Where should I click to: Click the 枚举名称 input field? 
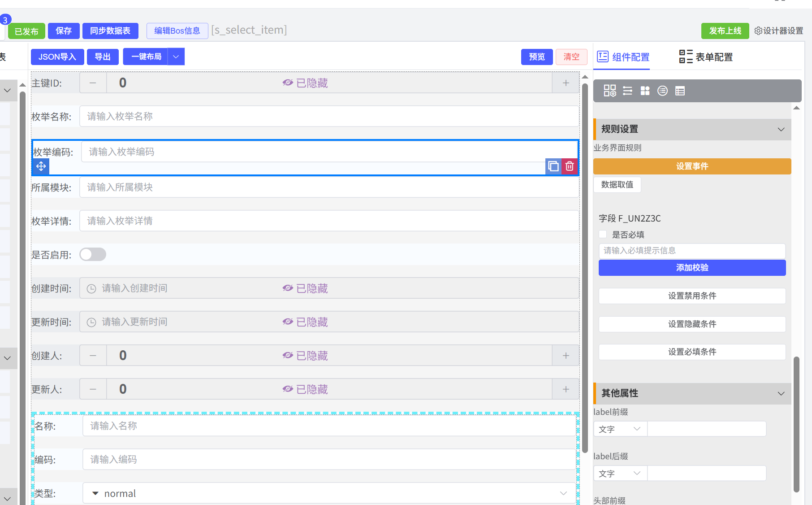point(329,117)
